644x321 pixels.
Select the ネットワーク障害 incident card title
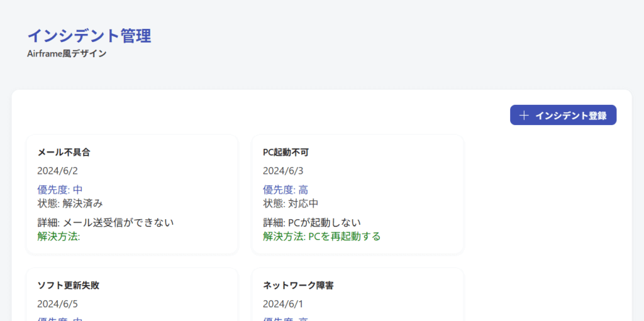click(x=298, y=285)
